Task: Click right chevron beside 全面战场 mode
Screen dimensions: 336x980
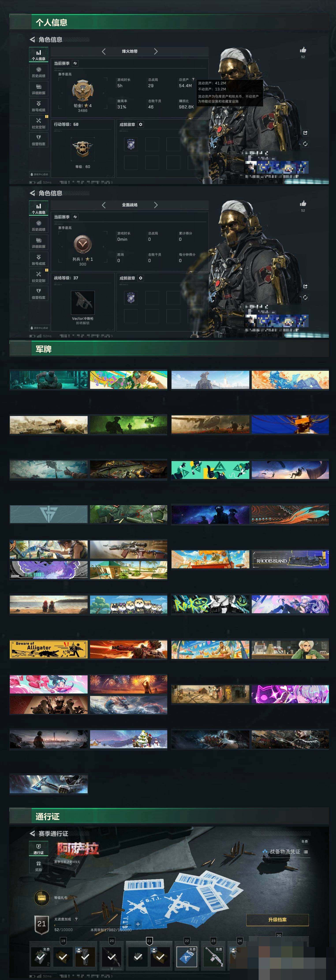Action: pyautogui.click(x=156, y=205)
